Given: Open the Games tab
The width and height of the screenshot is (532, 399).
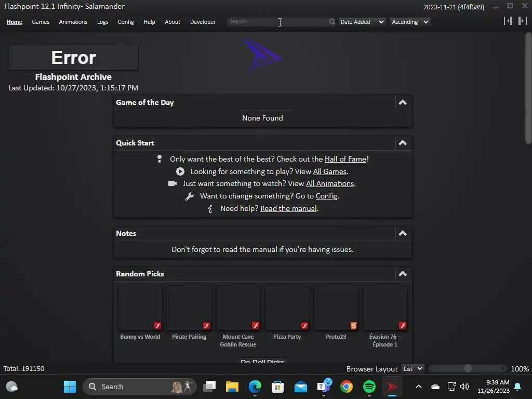Looking at the screenshot, I should pos(41,22).
